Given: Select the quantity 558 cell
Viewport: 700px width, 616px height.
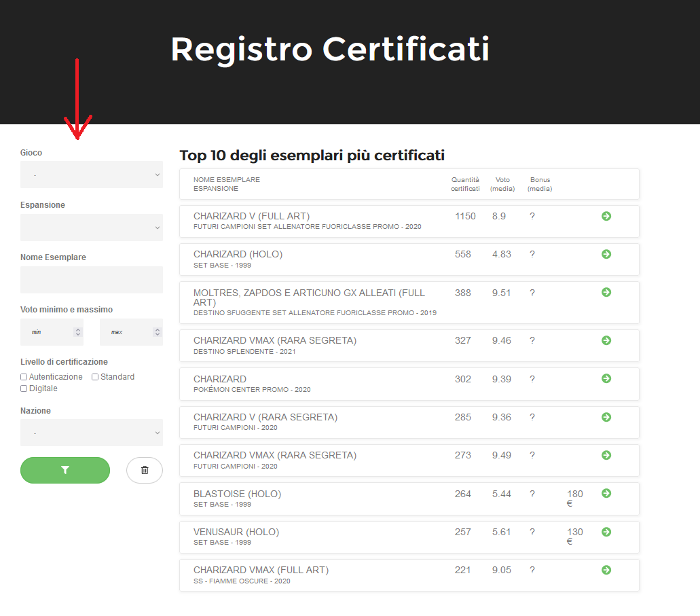Looking at the screenshot, I should coord(463,254).
